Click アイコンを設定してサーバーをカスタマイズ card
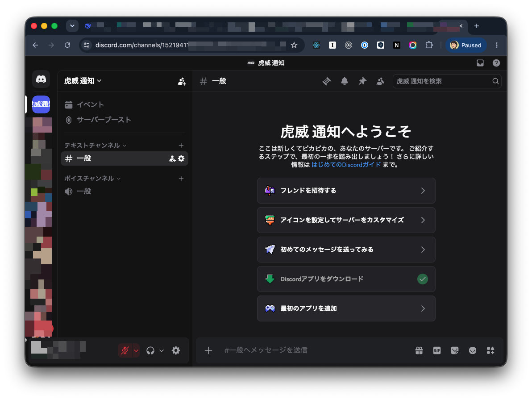 346,220
